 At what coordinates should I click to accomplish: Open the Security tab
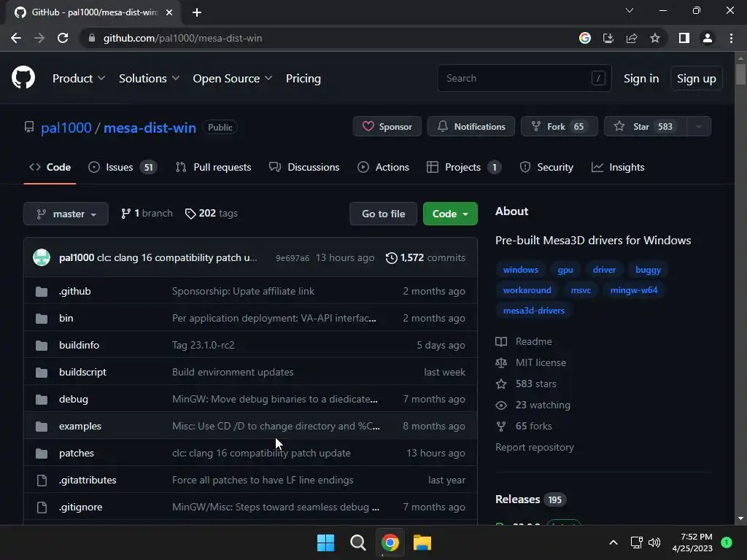pyautogui.click(x=546, y=167)
